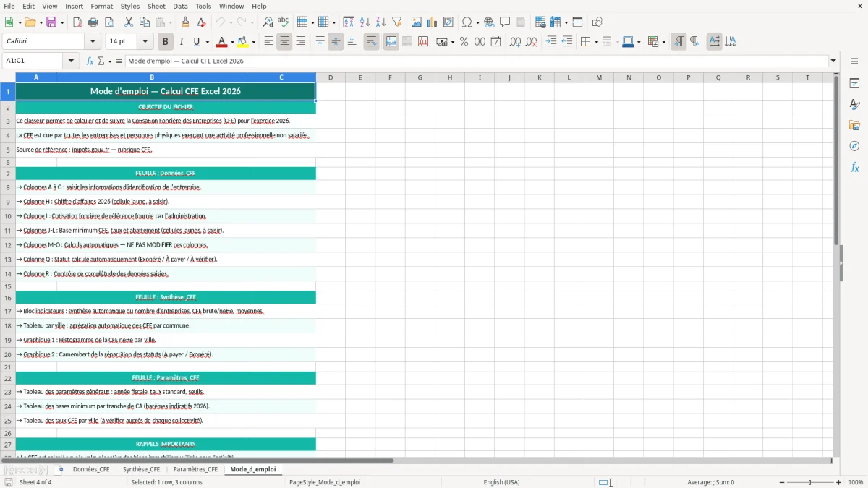Viewport: 868px width, 488px height.
Task: Toggle Bold formatting
Action: (165, 42)
